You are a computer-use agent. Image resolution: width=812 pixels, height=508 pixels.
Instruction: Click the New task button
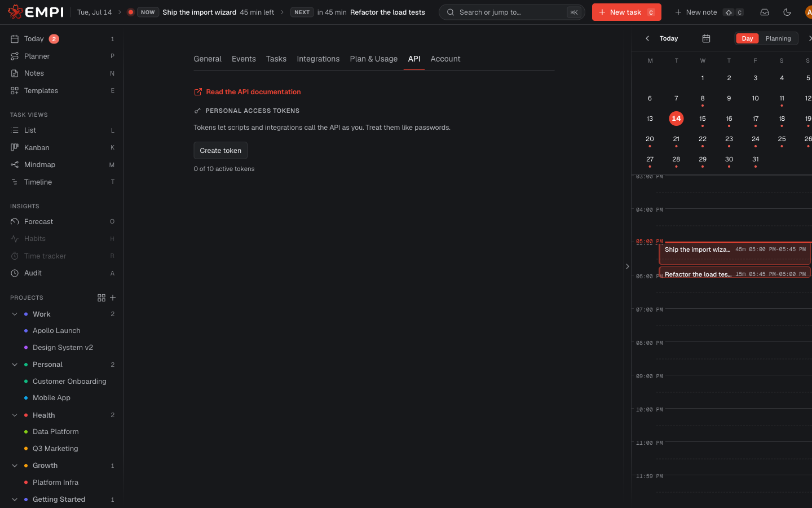(626, 12)
